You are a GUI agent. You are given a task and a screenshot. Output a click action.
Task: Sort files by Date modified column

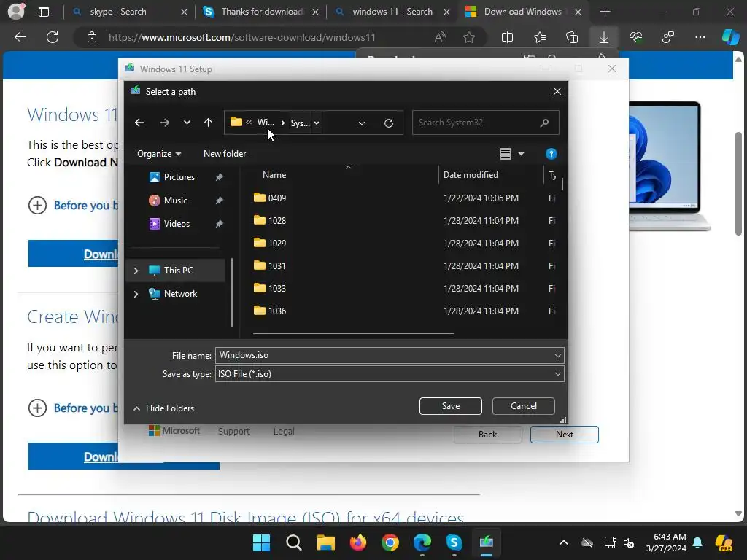coord(471,175)
